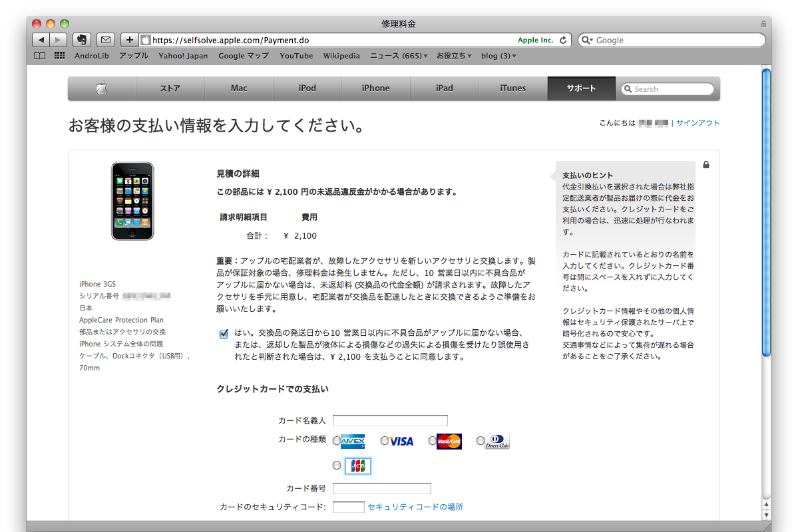Image resolution: width=798 pixels, height=532 pixels.
Task: Click the scrollbar up arrow
Action: tap(767, 504)
